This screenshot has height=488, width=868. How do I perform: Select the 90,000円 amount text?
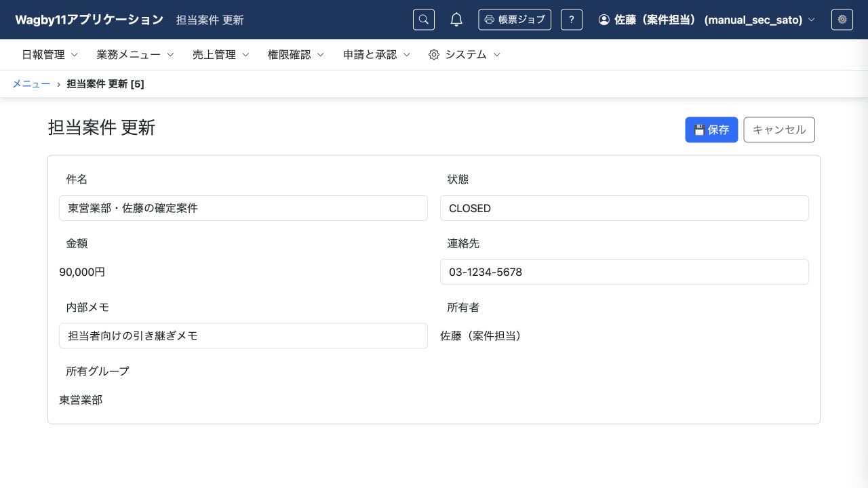pyautogui.click(x=82, y=272)
